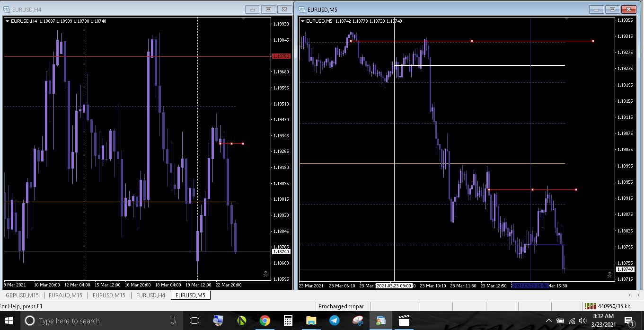Show hidden system tray icons
Image resolution: width=644 pixels, height=330 pixels.
(549, 321)
